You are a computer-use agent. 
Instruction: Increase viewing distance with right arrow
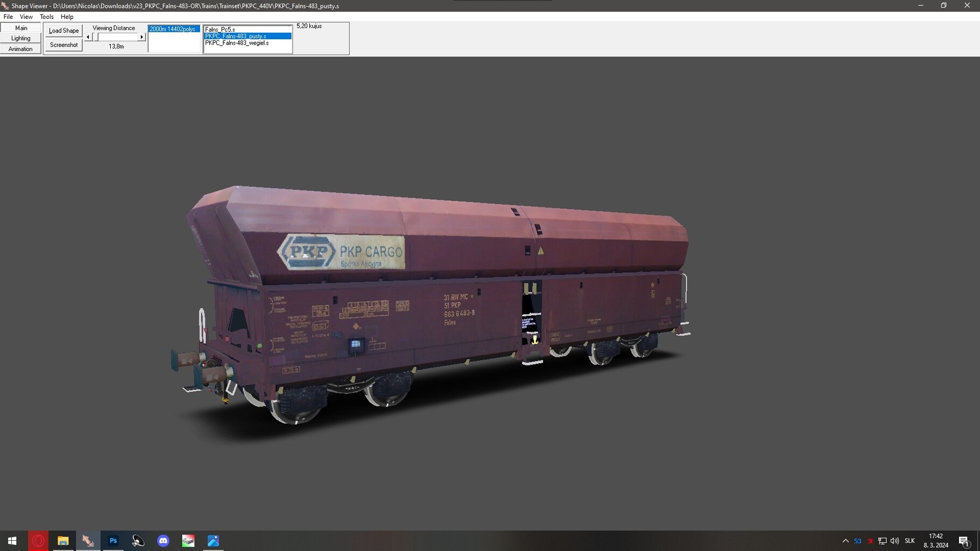pos(142,37)
